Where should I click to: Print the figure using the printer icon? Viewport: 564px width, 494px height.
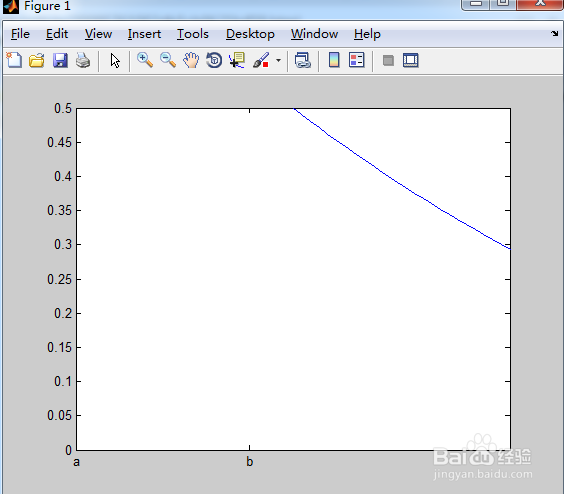point(83,60)
